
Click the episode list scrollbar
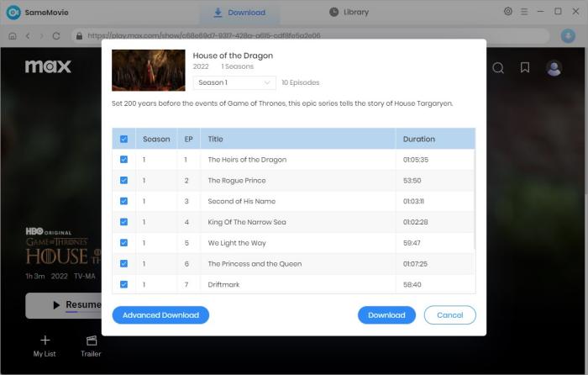(475, 202)
